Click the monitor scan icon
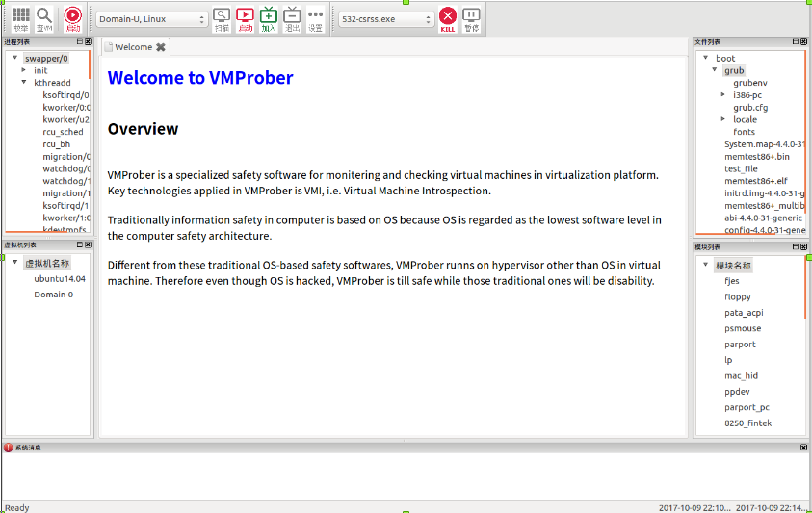Viewport: 812px width, 513px height. [x=222, y=18]
